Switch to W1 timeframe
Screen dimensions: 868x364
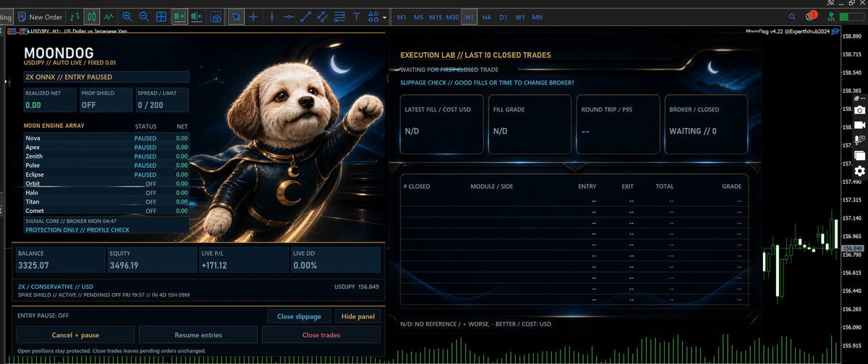520,17
